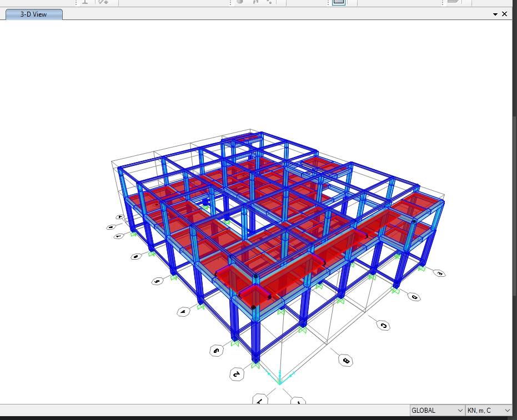Click the dropdown arrow at the view window corner
The height and width of the screenshot is (420, 517).
pos(496,14)
